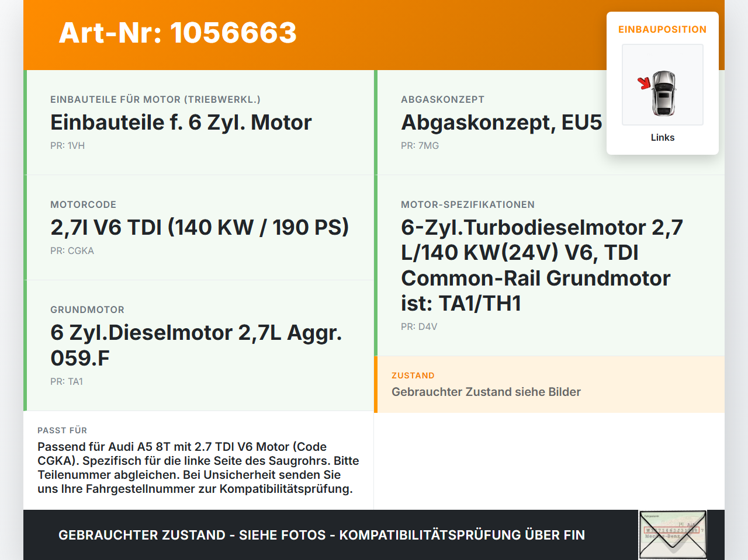Image resolution: width=748 pixels, height=560 pixels.
Task: Select the Links position label
Action: [663, 137]
